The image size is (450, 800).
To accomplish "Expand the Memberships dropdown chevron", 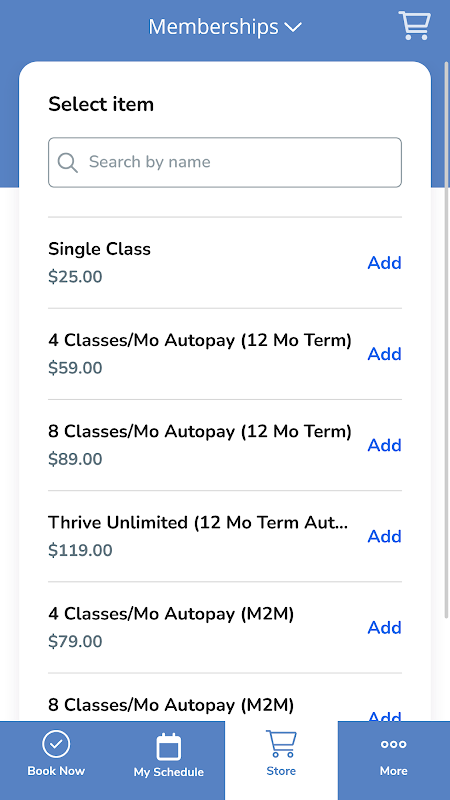I will point(293,27).
